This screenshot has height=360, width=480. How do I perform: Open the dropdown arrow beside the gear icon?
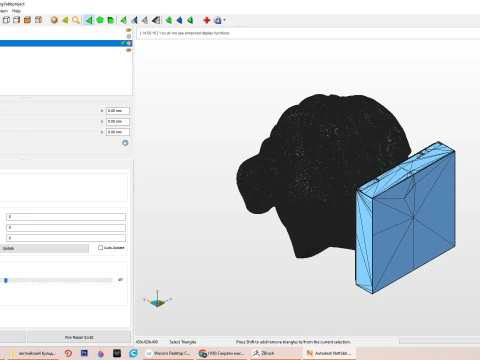(224, 20)
